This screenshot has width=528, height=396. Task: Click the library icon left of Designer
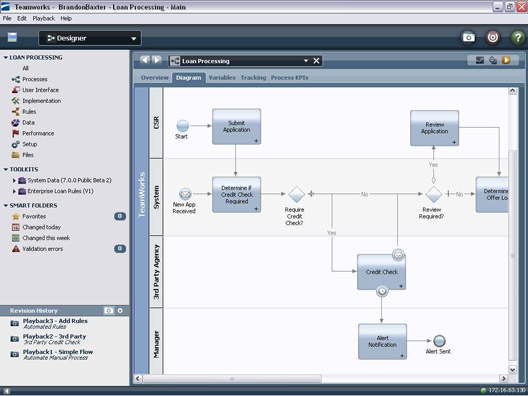pyautogui.click(x=12, y=37)
